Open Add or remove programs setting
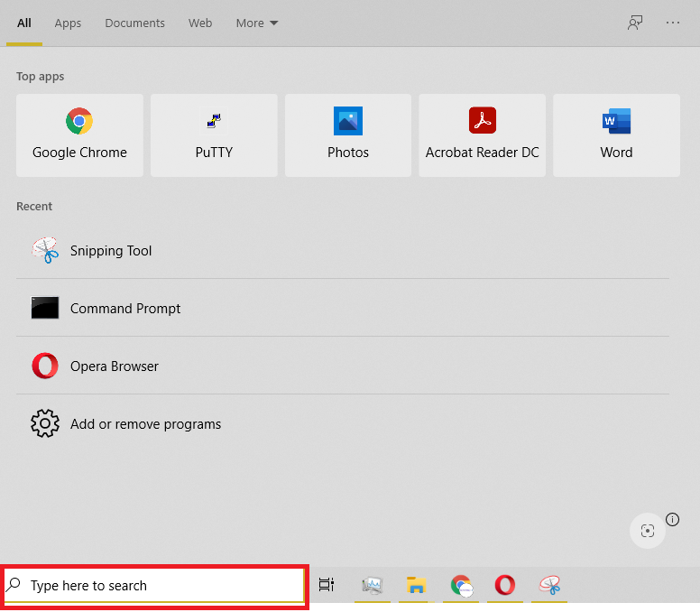 coord(343,423)
